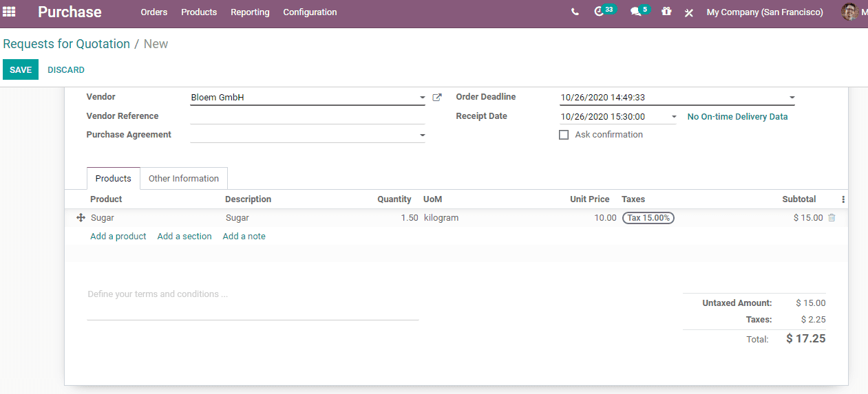Click the DISCARD button

[66, 69]
